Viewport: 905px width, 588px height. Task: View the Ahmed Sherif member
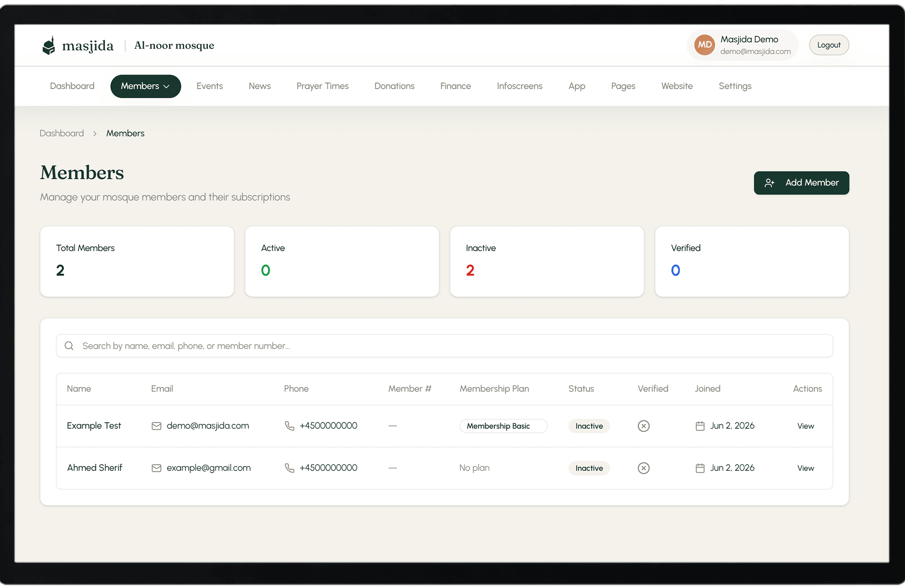tap(805, 468)
